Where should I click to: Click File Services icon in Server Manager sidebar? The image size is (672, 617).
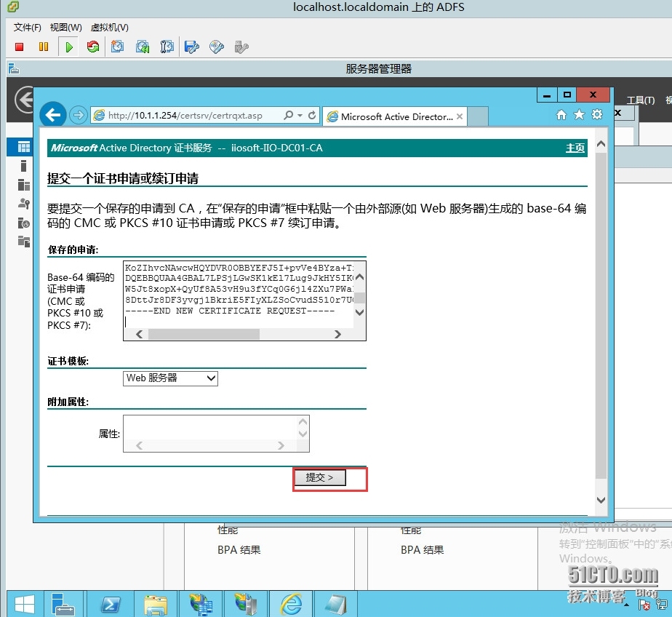click(23, 242)
